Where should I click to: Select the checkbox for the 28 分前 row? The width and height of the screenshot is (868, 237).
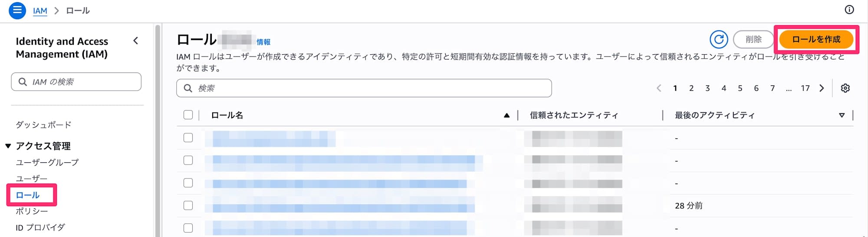point(188,205)
